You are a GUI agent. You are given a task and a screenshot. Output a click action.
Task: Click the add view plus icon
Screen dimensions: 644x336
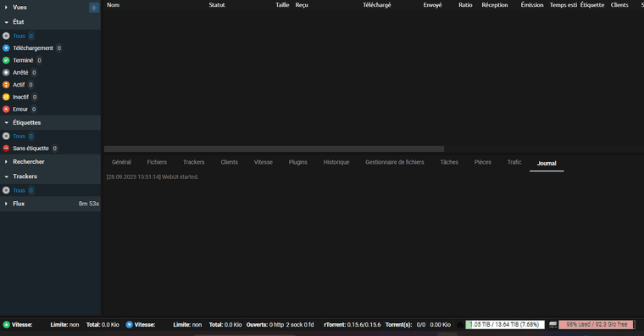pyautogui.click(x=94, y=8)
